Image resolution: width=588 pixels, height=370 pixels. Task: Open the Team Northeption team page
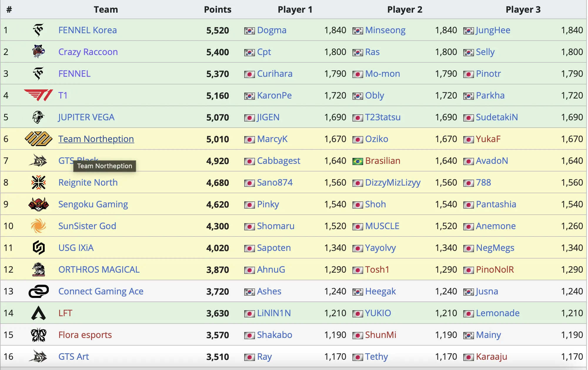click(96, 139)
